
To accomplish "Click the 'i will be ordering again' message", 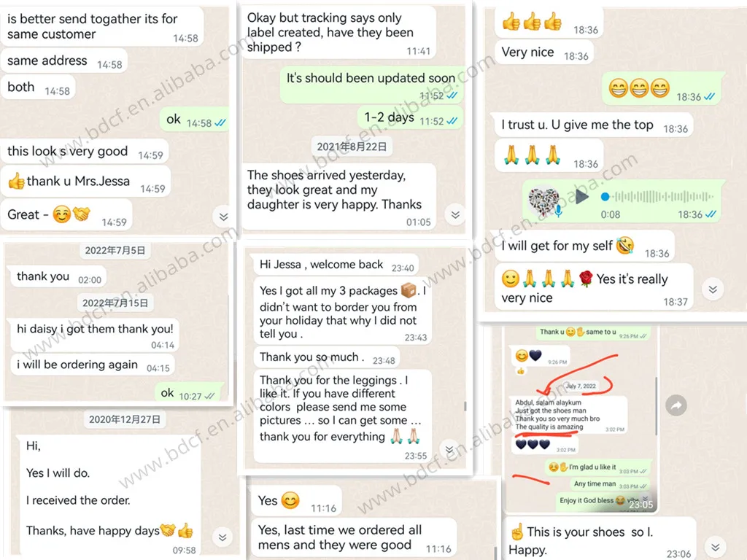I will (93, 365).
